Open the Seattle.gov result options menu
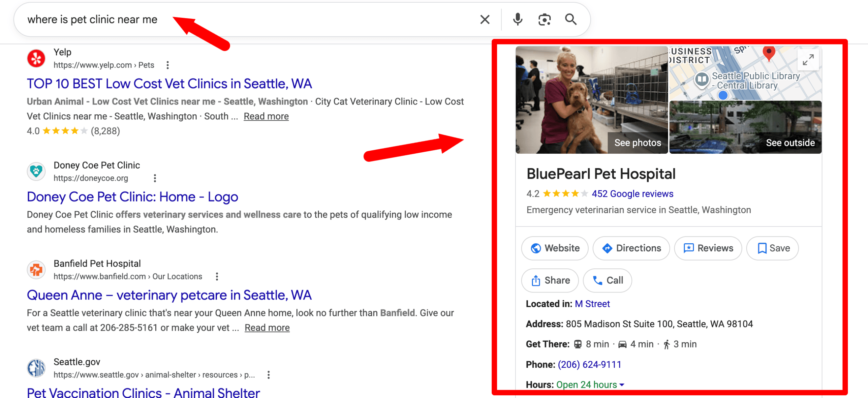Screen dimensions: 868x398 [x=269, y=375]
